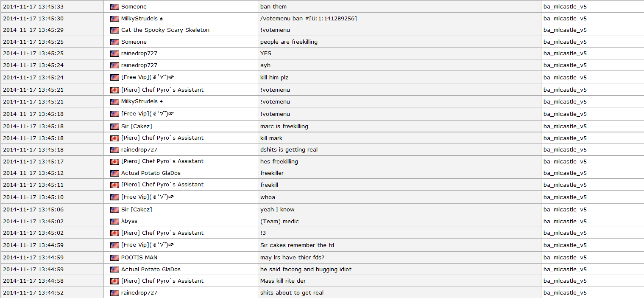Click the flag next to Sir [Cakez] 'yeah I know'
The image size is (644, 298).
[x=114, y=210]
